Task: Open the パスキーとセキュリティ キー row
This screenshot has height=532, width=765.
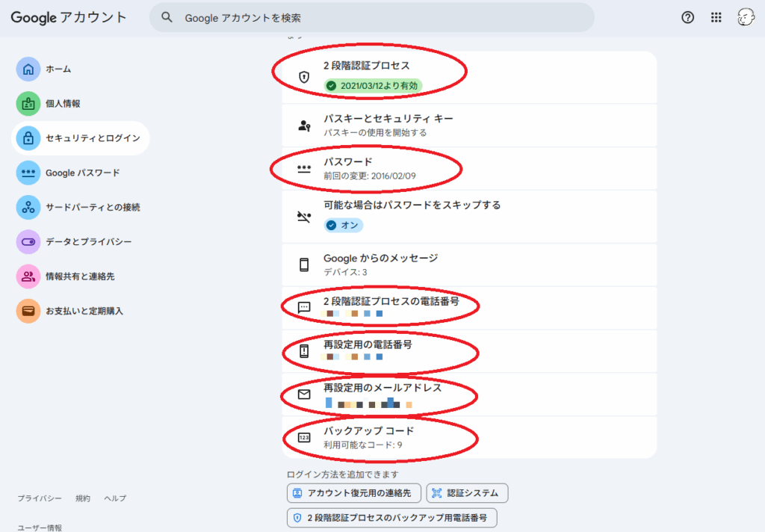Action: pyautogui.click(x=469, y=126)
